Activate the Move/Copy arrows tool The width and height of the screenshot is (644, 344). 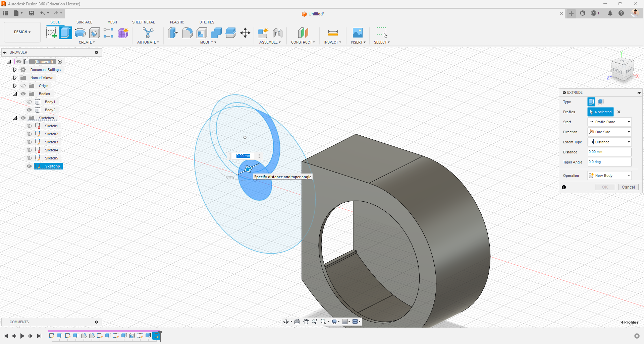click(245, 33)
